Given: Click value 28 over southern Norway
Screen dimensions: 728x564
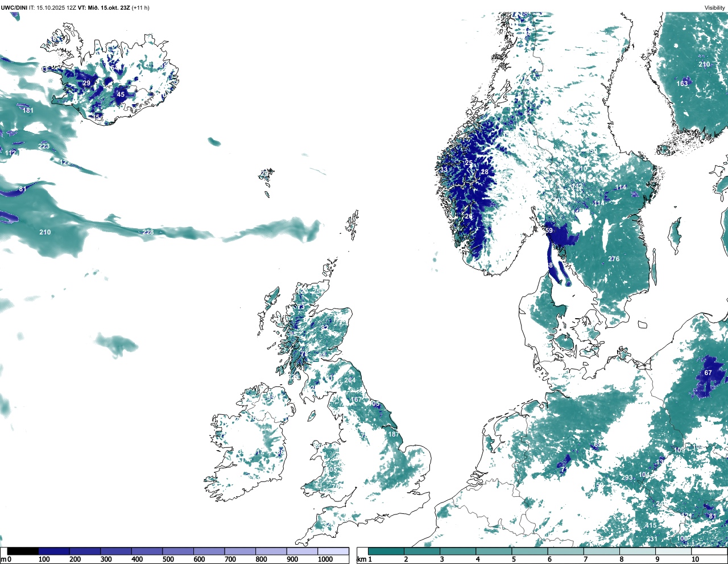Looking at the screenshot, I should click(x=485, y=172).
